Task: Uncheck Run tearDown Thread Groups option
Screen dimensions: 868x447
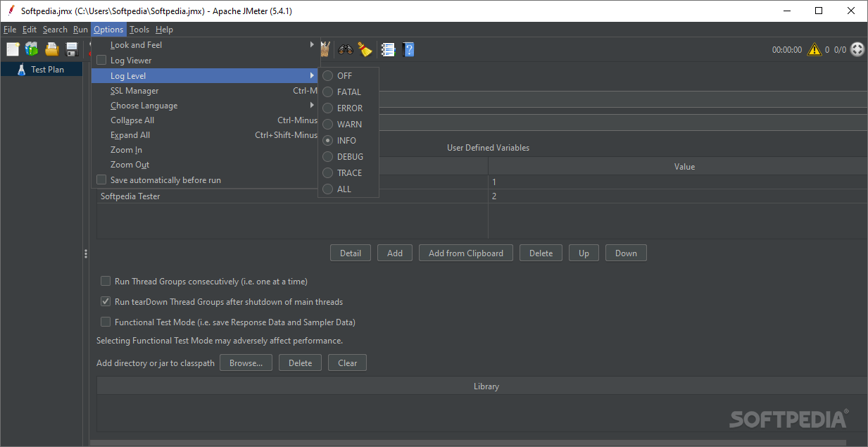Action: click(106, 301)
